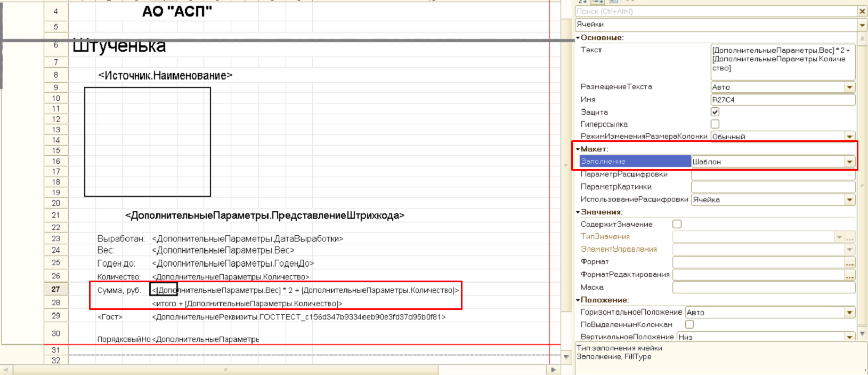This screenshot has height=375, width=868.
Task: Click the property panel vertical scrollbar track
Action: coord(863,187)
